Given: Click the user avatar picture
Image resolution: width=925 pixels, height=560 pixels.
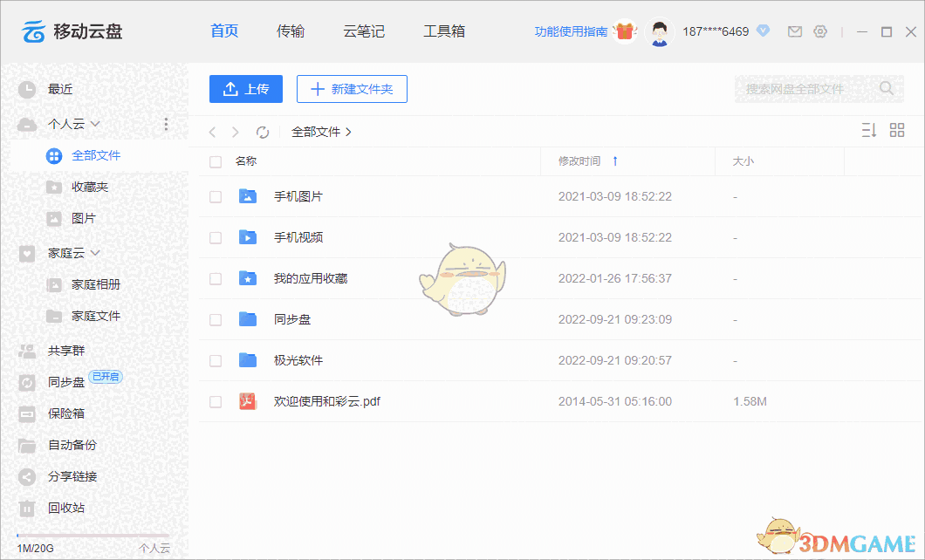Looking at the screenshot, I should click(660, 31).
